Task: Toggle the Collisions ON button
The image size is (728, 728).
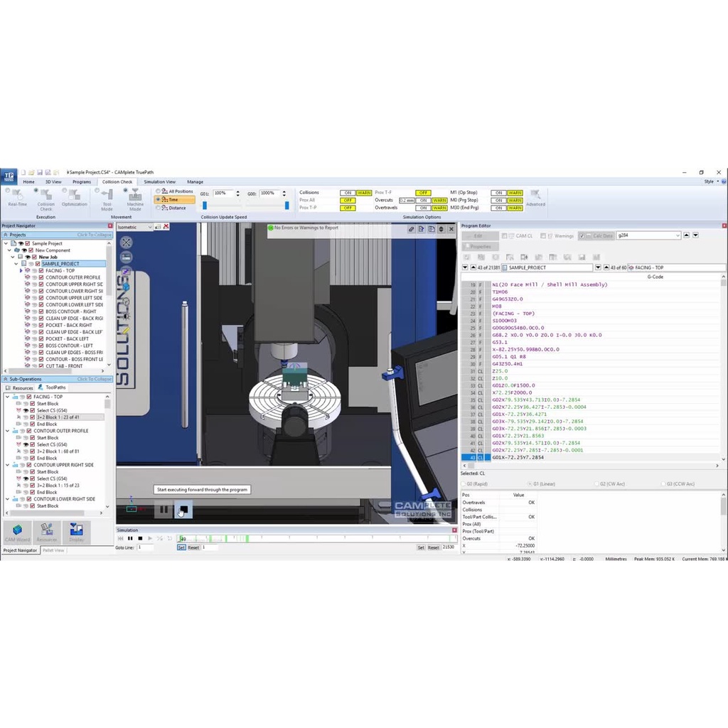Action: pyautogui.click(x=347, y=193)
